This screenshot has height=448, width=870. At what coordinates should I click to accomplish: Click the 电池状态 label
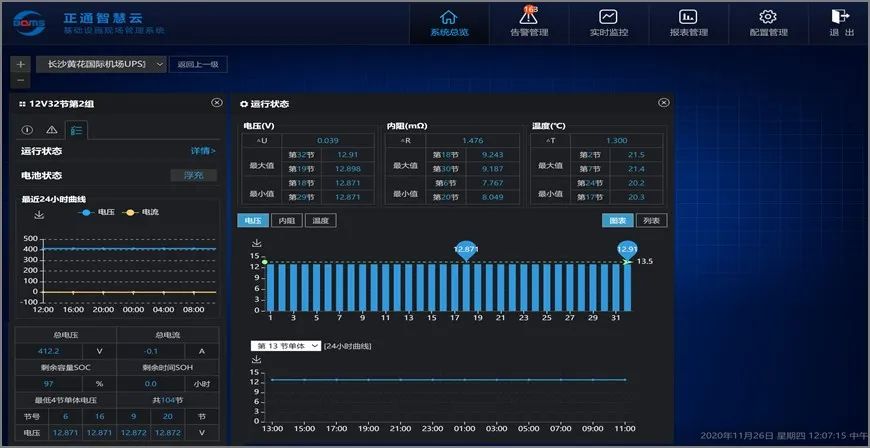click(x=42, y=175)
